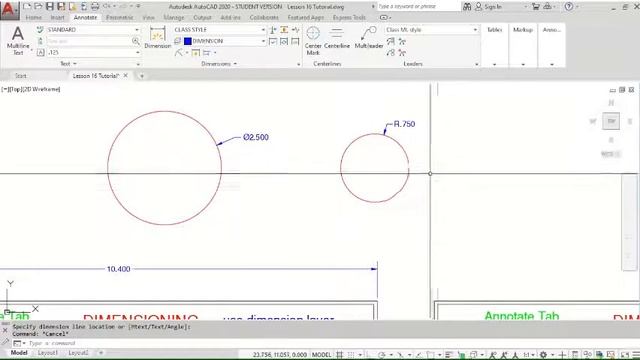Click the Plot printer icon
The width and height of the screenshot is (640, 360).
pyautogui.click(x=95, y=6)
